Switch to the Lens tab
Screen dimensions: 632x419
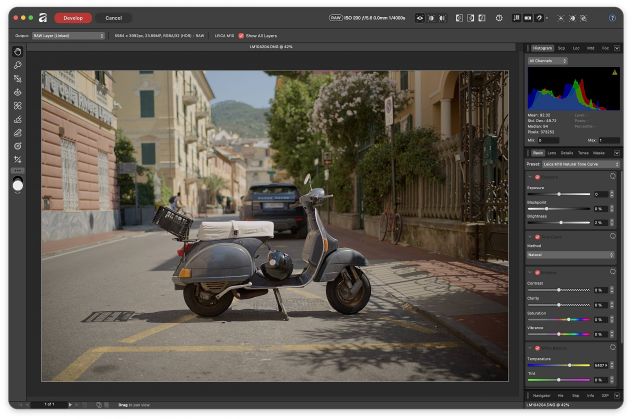click(x=552, y=153)
